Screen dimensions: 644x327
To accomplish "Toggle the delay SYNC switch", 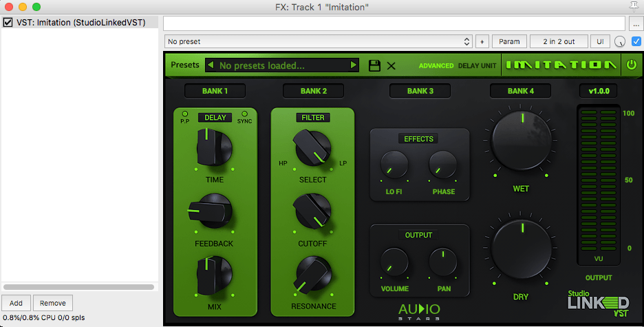I will 244,114.
